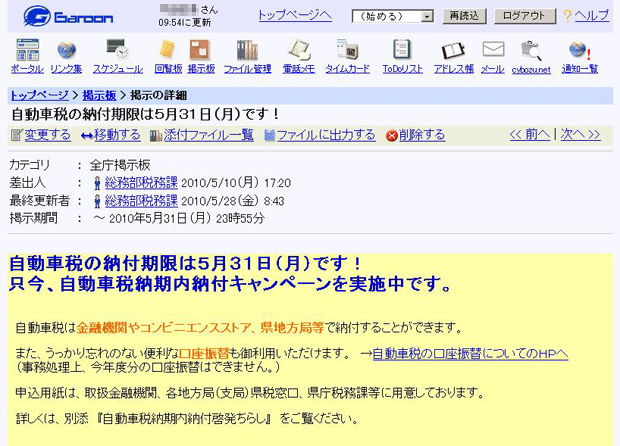Click トップページ in the breadcrumb
This screenshot has width=620, height=446.
[39, 95]
